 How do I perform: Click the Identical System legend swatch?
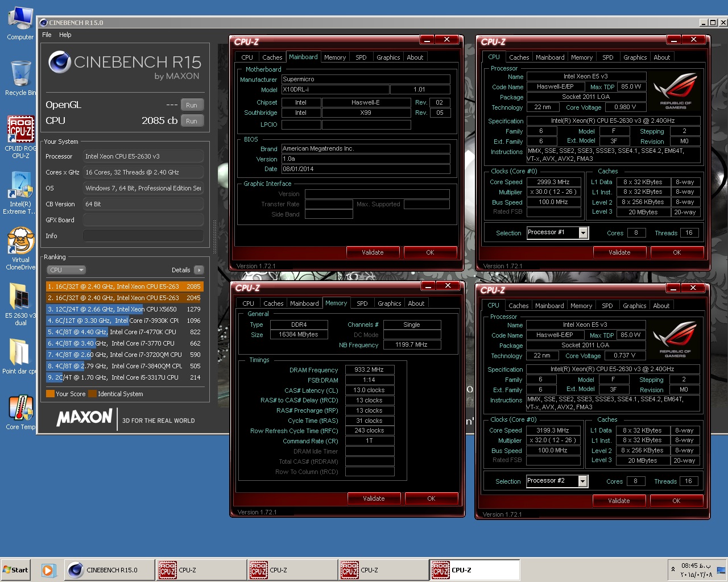click(92, 394)
